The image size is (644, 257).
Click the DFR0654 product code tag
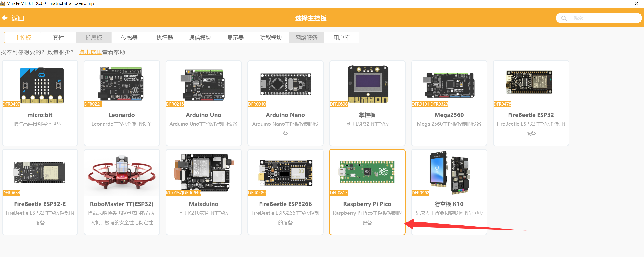pos(11,193)
